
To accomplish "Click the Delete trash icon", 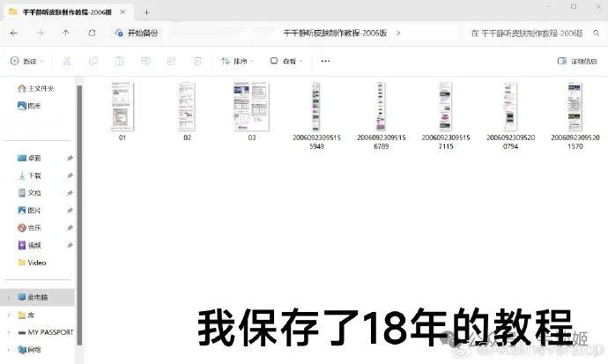I will coord(197,61).
